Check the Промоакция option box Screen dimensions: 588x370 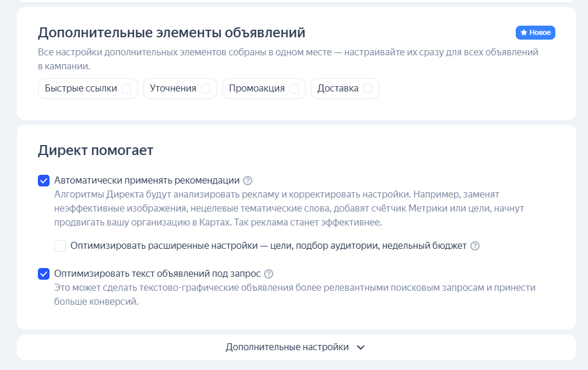tap(294, 89)
